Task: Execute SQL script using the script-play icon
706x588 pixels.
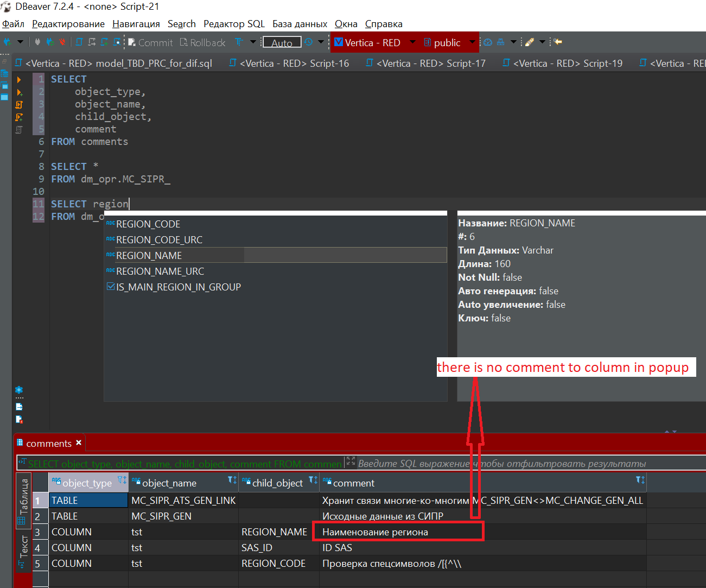Action: (19, 106)
